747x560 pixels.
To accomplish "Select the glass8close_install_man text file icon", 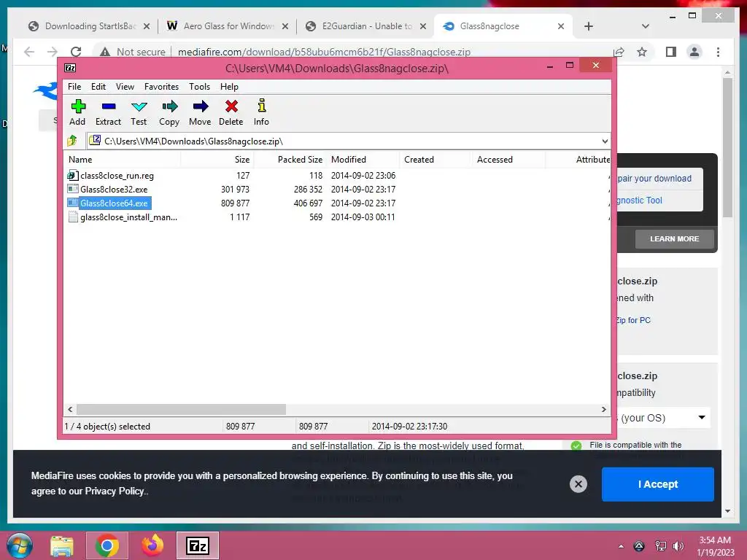I will click(x=72, y=217).
